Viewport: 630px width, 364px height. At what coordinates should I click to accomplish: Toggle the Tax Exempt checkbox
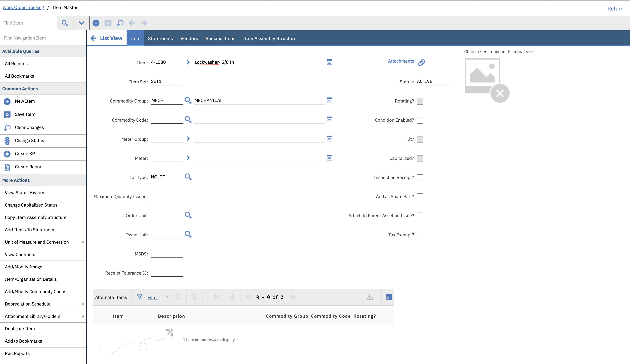pyautogui.click(x=420, y=235)
